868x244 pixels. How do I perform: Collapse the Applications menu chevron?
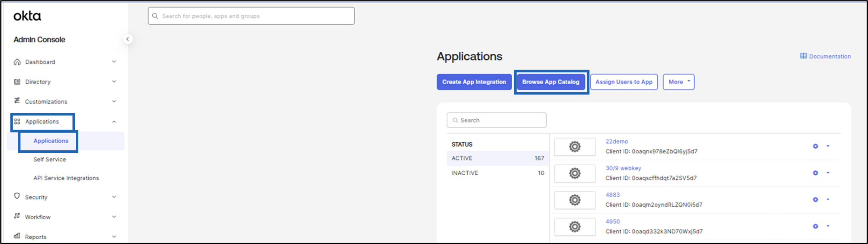pos(114,122)
